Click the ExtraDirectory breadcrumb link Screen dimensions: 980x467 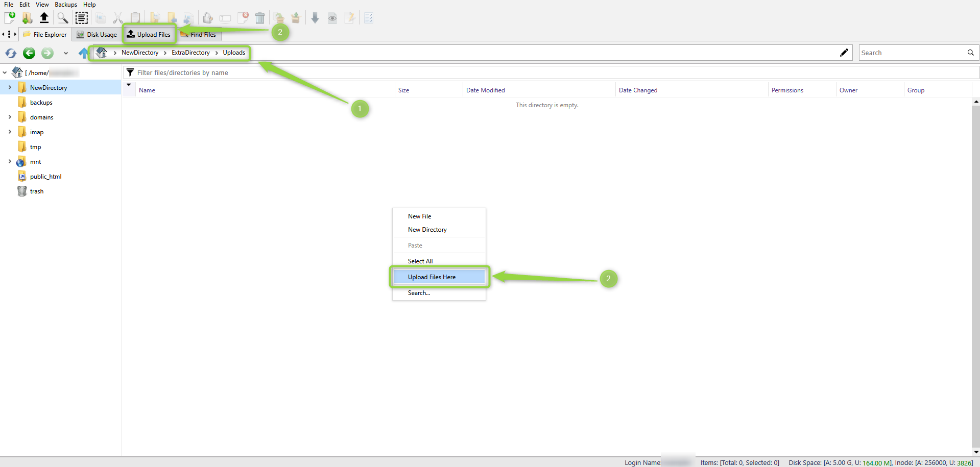pos(190,53)
